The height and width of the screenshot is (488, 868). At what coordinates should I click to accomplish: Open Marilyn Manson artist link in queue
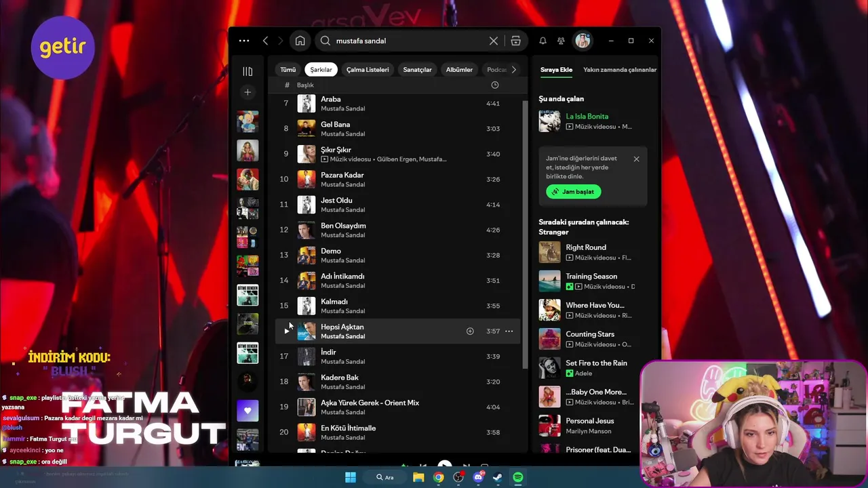tap(589, 431)
